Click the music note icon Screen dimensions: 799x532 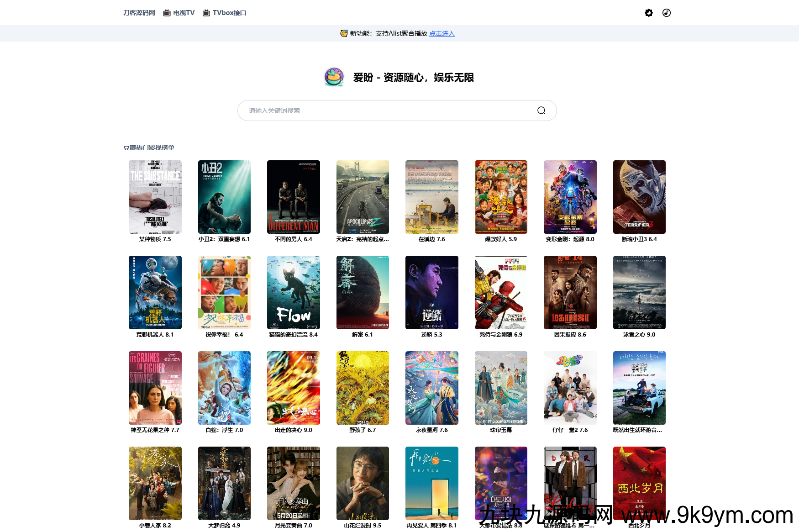[x=667, y=13]
